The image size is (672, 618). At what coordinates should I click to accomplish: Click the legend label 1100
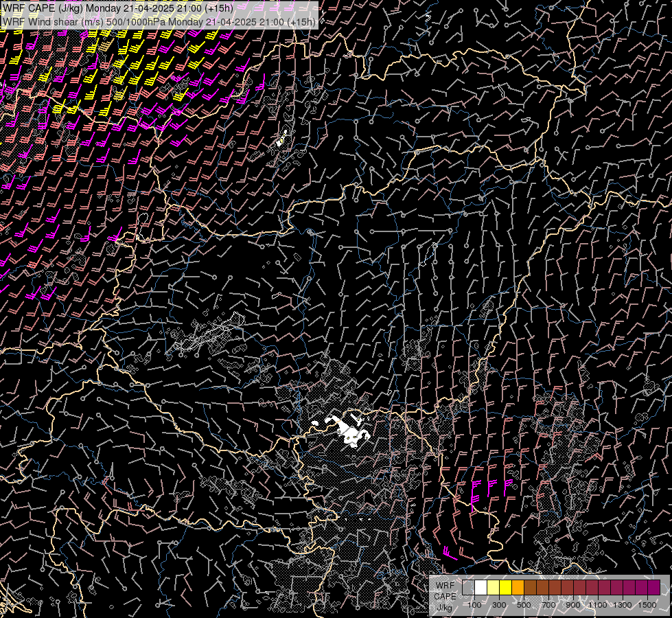598,605
